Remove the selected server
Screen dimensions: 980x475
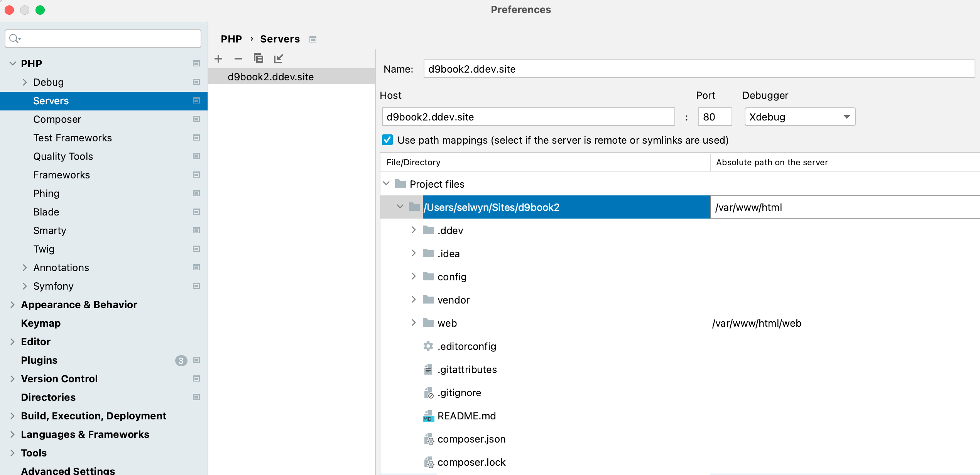(238, 59)
